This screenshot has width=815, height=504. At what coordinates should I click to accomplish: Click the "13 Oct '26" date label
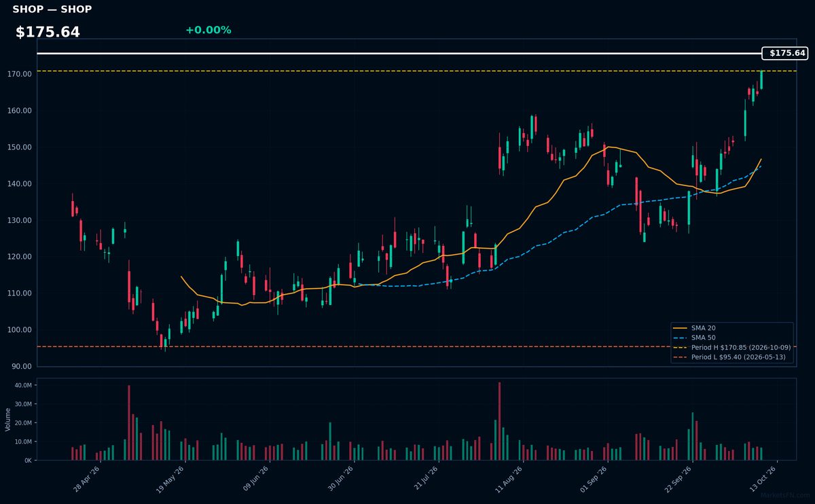click(x=761, y=478)
